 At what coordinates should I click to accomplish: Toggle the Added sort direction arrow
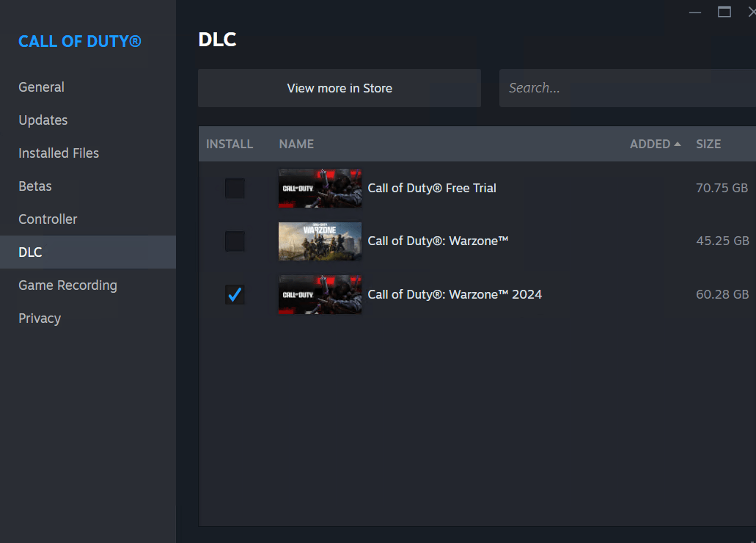point(678,144)
